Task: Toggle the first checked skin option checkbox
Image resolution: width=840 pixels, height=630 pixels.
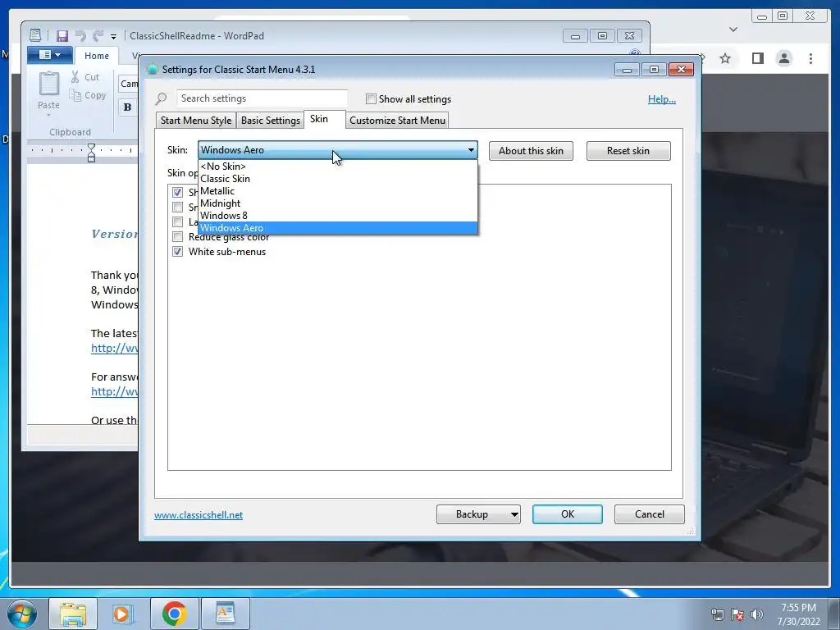Action: click(x=177, y=192)
